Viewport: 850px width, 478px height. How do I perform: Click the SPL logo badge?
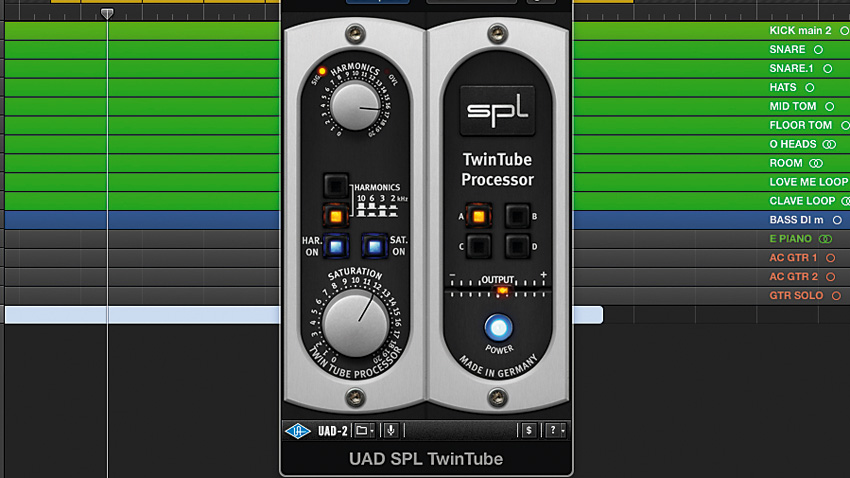coord(497,111)
